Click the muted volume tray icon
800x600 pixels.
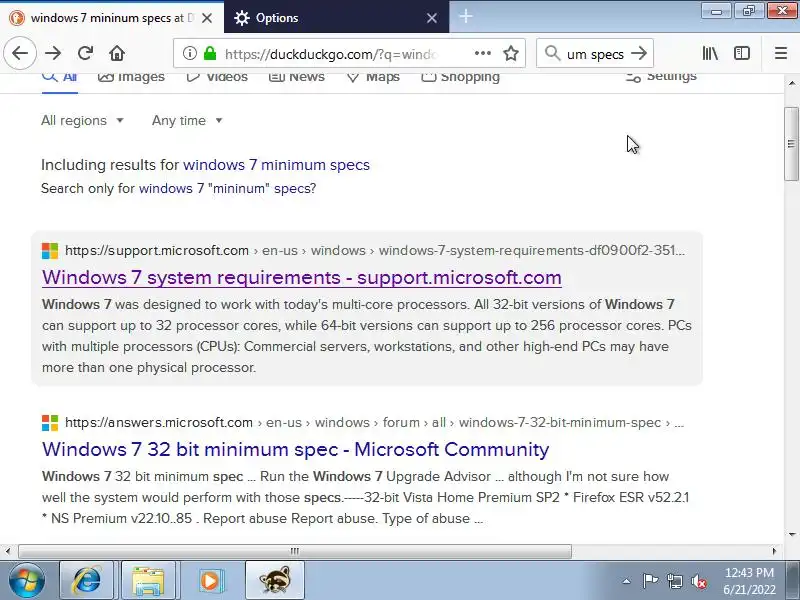699,581
